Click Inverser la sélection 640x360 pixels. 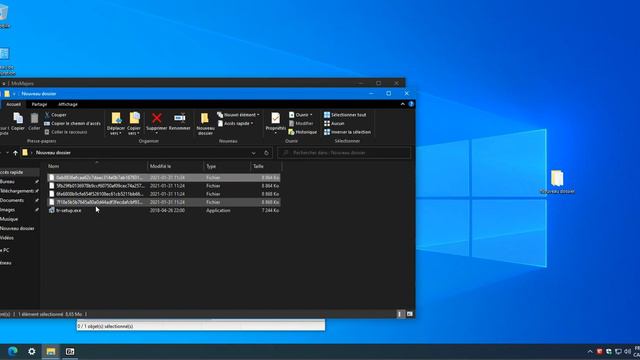[347, 132]
